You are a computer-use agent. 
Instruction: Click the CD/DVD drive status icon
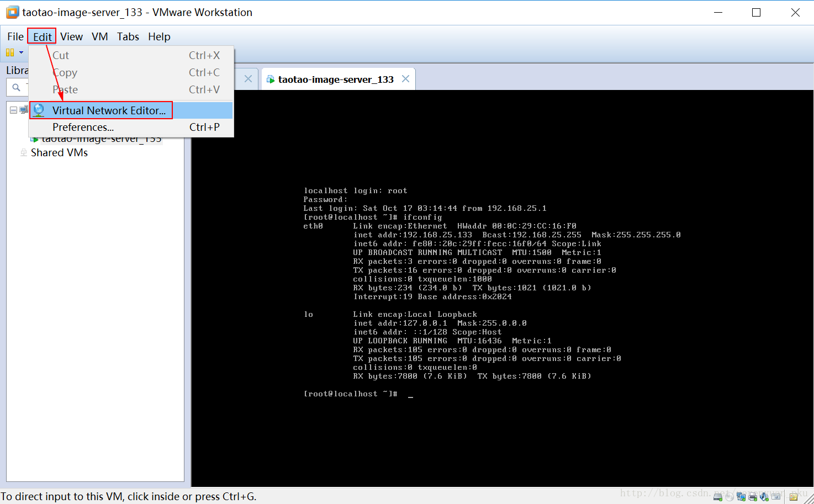729,497
